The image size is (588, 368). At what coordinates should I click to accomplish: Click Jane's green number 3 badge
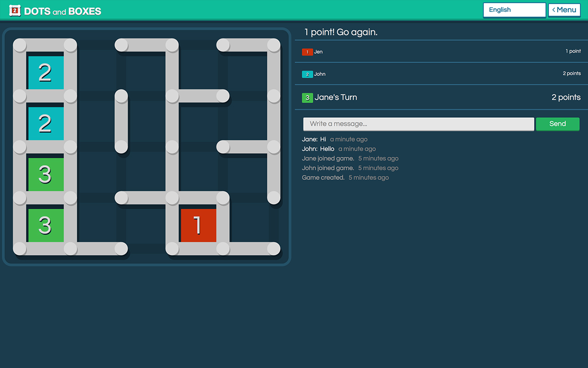[x=307, y=98]
